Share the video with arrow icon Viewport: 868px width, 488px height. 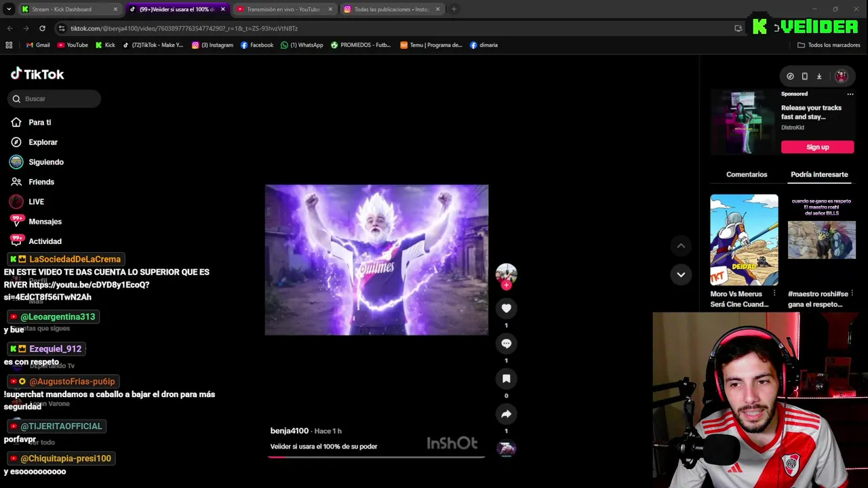pos(506,414)
